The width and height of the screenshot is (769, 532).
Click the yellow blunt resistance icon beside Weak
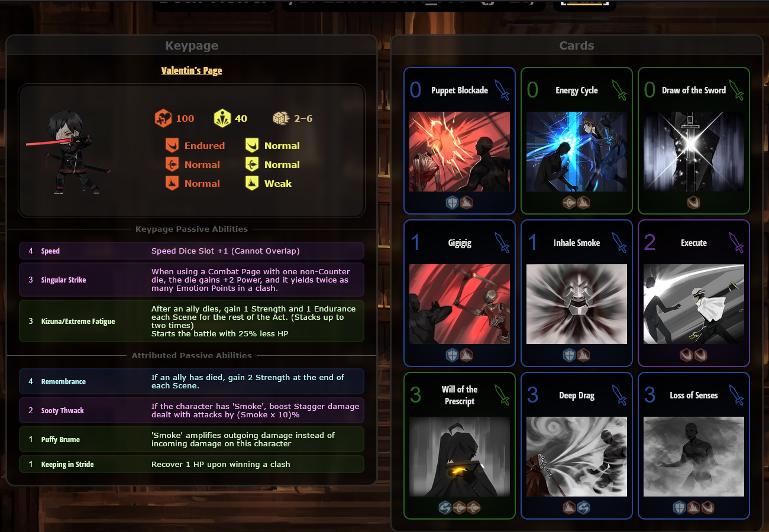point(252,183)
